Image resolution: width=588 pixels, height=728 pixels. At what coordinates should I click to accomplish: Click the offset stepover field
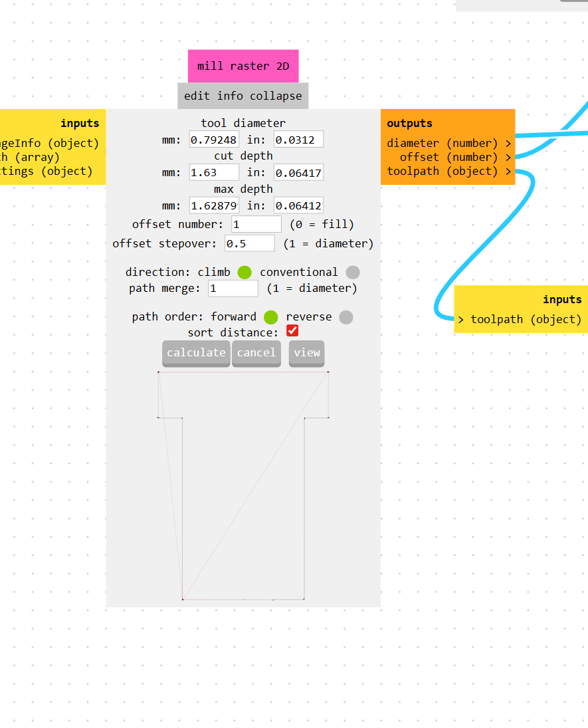(250, 243)
